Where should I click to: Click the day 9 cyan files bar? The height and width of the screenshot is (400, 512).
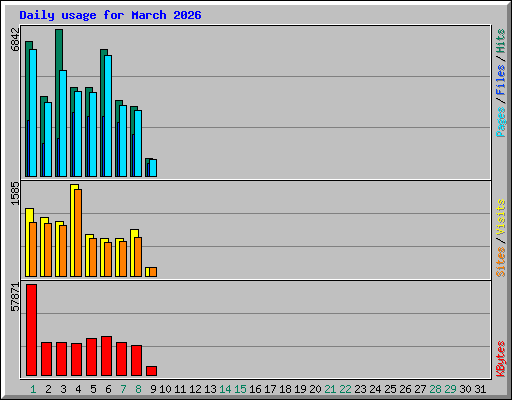click(x=153, y=168)
